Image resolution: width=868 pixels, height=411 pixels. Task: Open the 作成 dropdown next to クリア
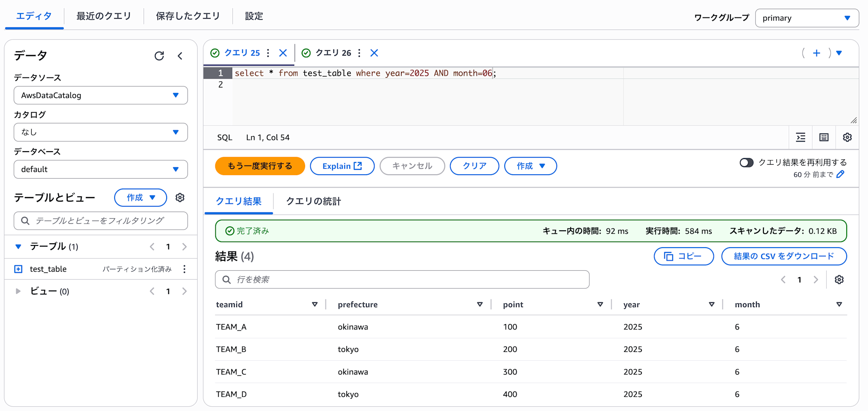pos(530,166)
